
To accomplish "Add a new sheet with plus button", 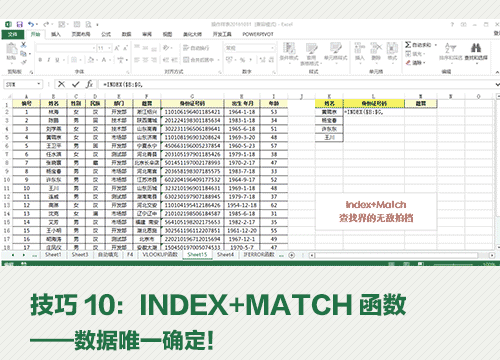I will tap(292, 255).
